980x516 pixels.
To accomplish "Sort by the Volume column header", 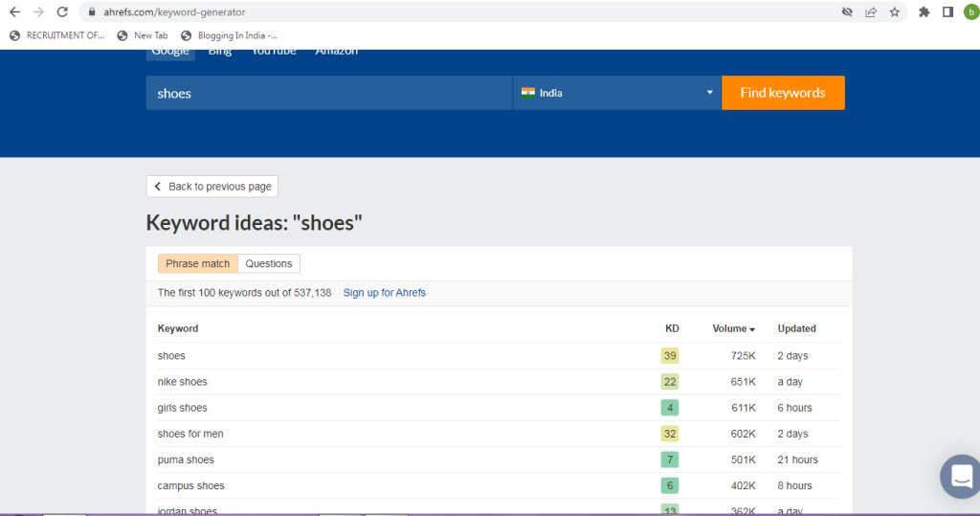I will [x=734, y=328].
